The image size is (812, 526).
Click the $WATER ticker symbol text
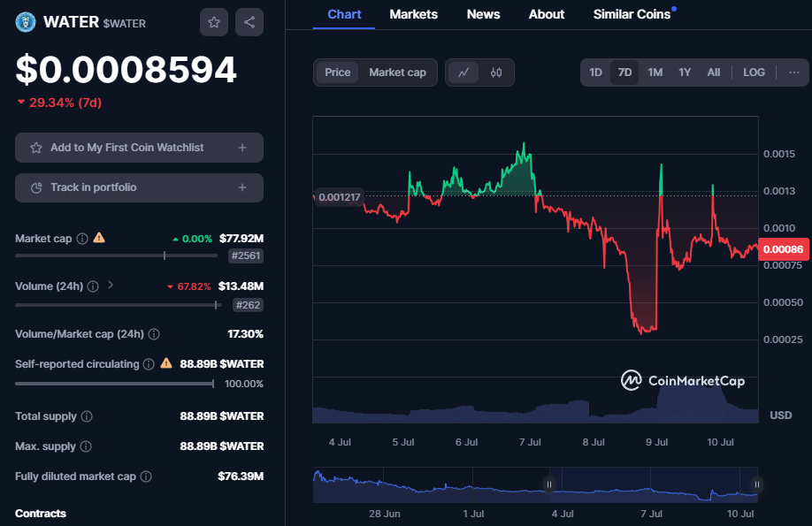pos(125,23)
